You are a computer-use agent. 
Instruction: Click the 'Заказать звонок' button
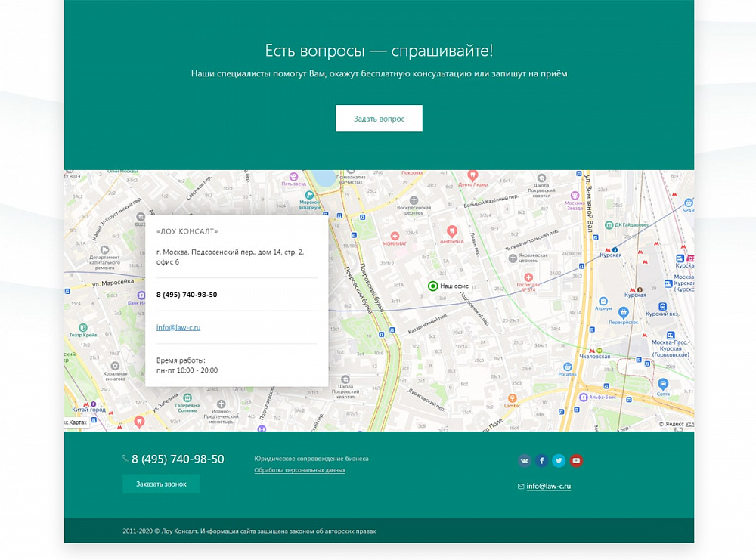[x=161, y=484]
